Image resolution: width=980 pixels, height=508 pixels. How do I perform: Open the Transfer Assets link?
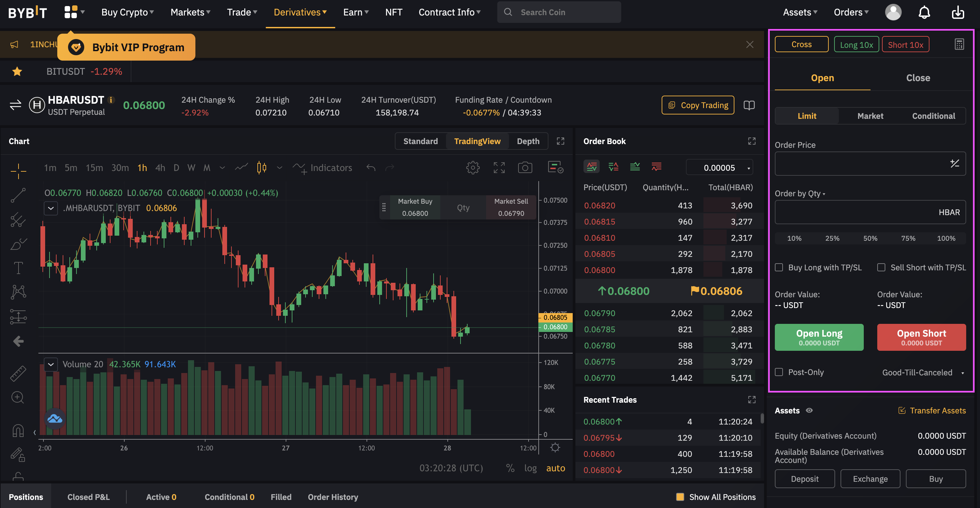[932, 411]
